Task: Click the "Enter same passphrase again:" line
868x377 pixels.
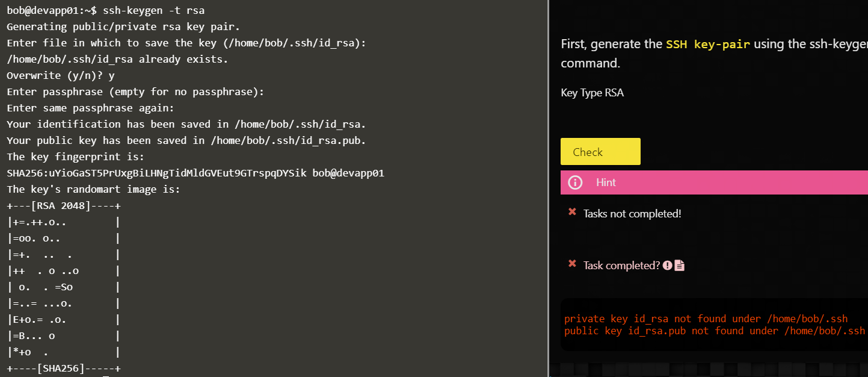Action: (x=90, y=108)
